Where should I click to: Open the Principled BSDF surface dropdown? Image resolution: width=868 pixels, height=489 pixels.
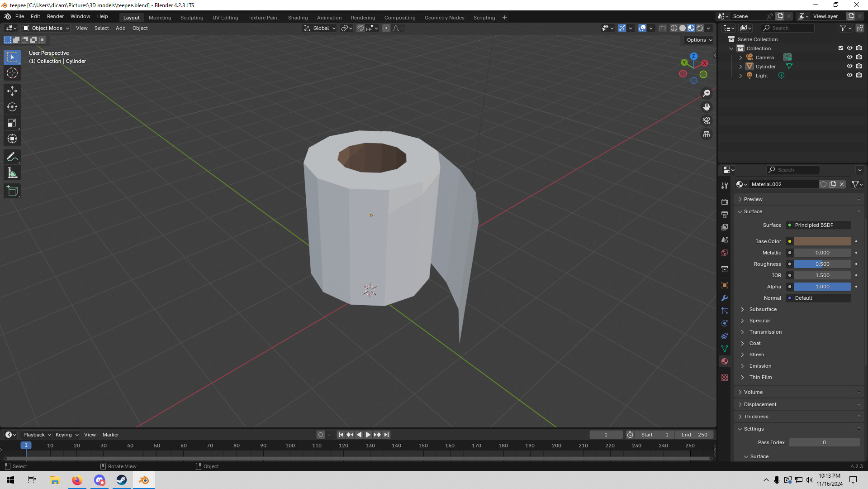point(818,225)
